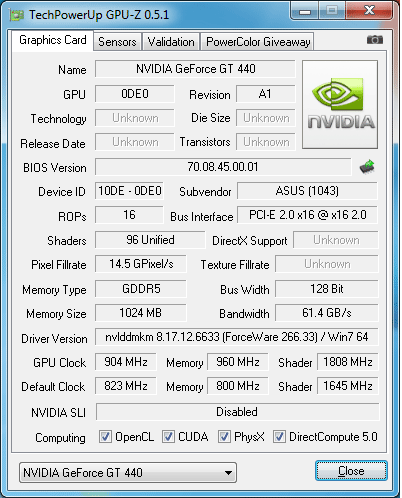Click the Memory Type value GDDR5

tap(141, 289)
